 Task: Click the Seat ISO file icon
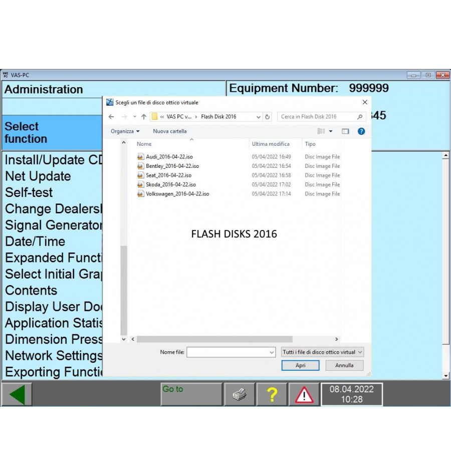(140, 175)
